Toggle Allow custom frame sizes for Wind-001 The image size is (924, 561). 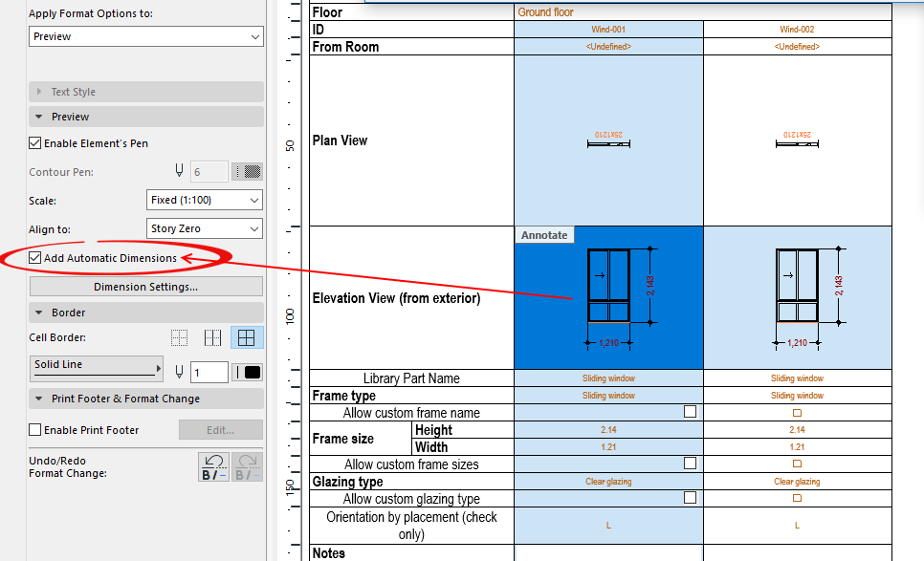click(690, 464)
